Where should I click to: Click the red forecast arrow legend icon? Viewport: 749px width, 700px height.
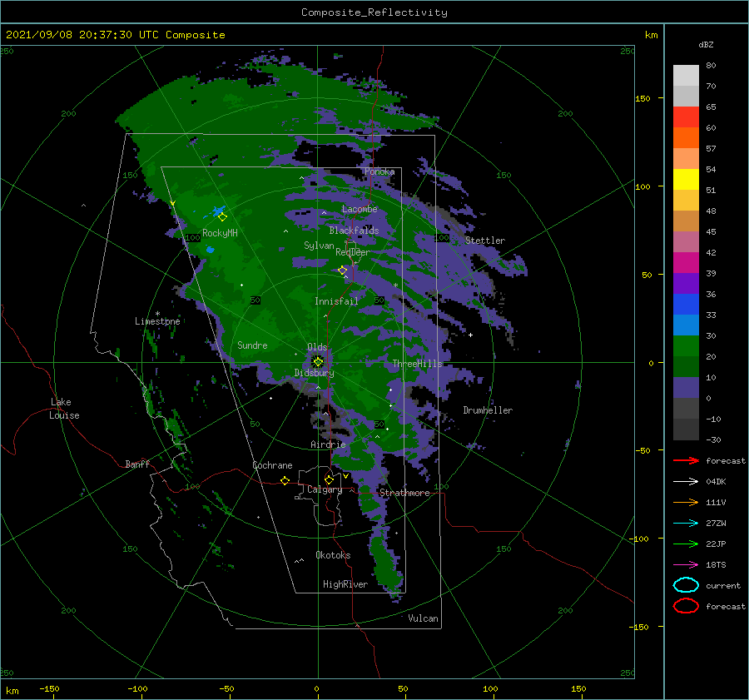click(686, 460)
